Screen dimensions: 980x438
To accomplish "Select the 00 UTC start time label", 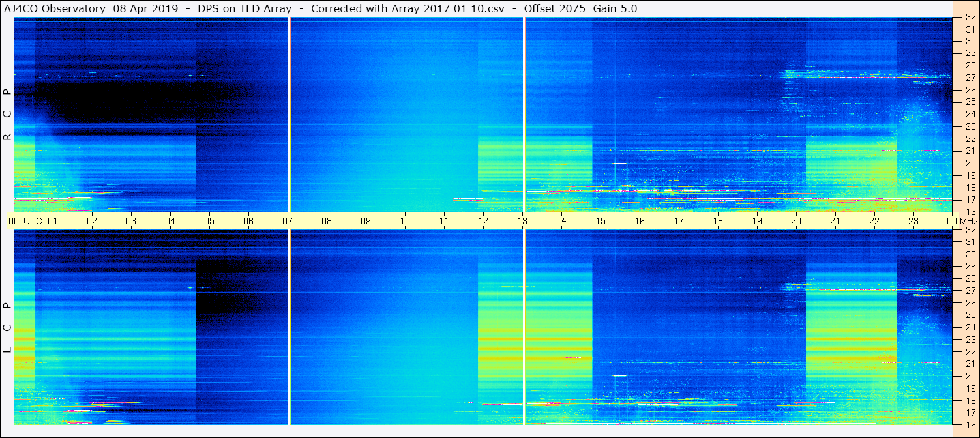I will point(26,221).
